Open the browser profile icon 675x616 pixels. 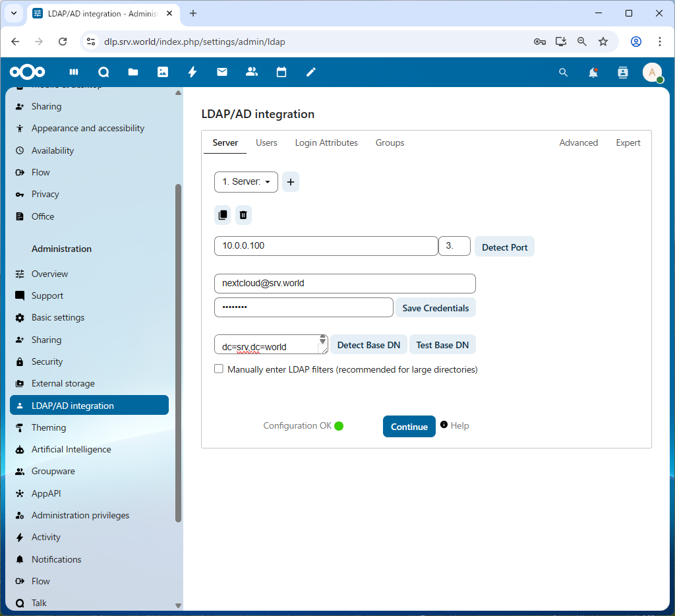pyautogui.click(x=636, y=42)
